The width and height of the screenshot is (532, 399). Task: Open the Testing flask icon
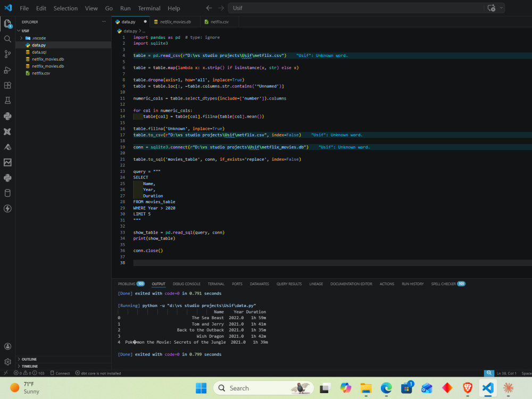[x=7, y=101]
